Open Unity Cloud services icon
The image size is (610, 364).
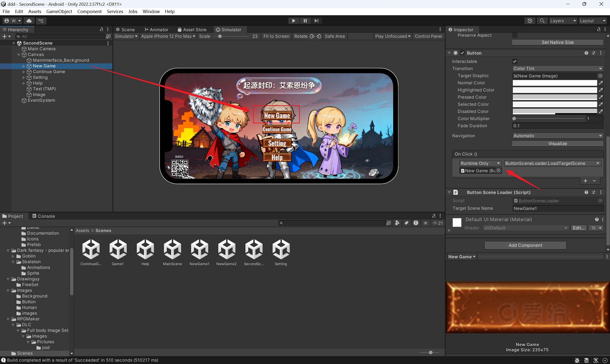tap(29, 21)
